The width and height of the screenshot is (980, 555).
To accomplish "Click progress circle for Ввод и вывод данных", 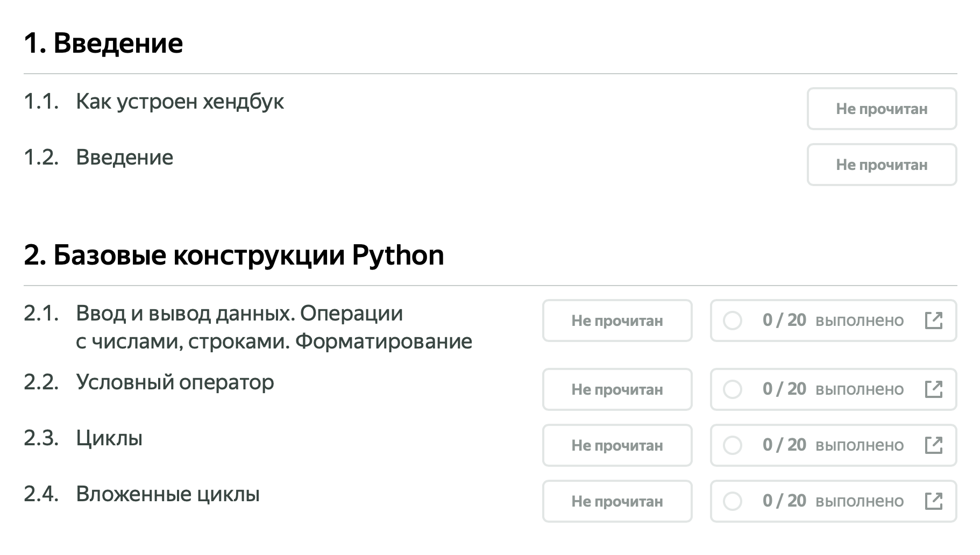I will [732, 321].
